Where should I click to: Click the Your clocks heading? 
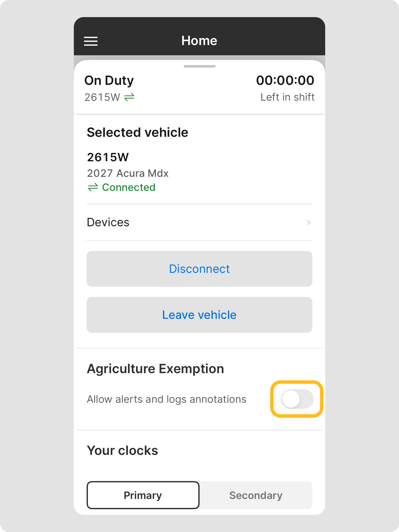(123, 450)
